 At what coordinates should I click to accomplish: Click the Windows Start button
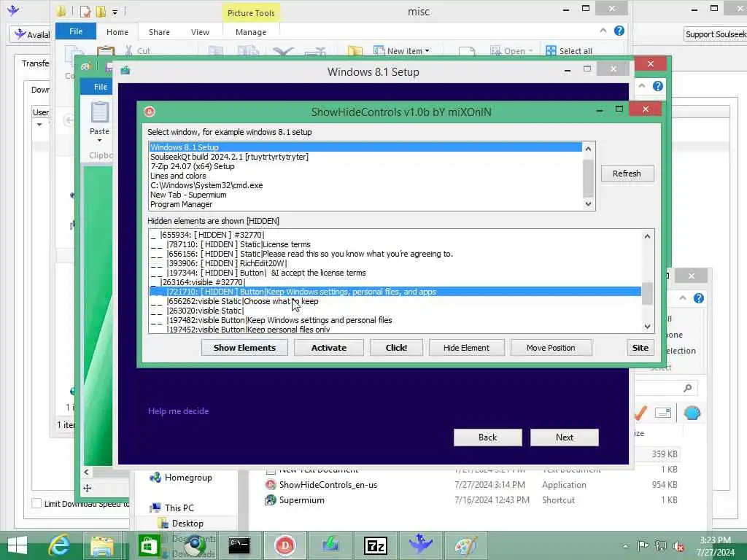tap(18, 545)
